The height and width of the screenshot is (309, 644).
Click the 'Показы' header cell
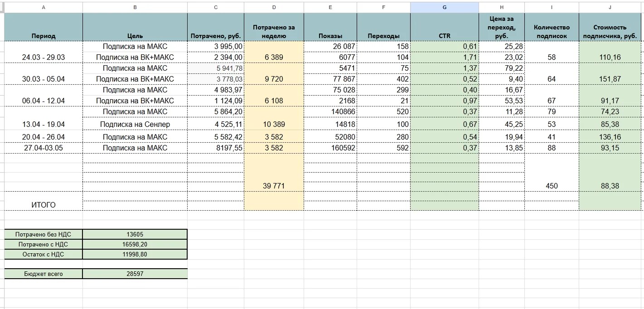tap(330, 27)
